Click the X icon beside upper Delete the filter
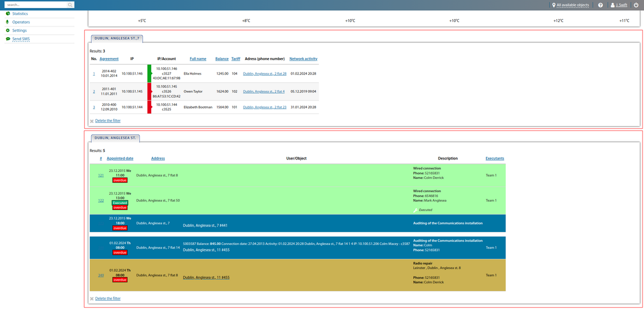Screen dimensions: 644x312 click(x=92, y=120)
